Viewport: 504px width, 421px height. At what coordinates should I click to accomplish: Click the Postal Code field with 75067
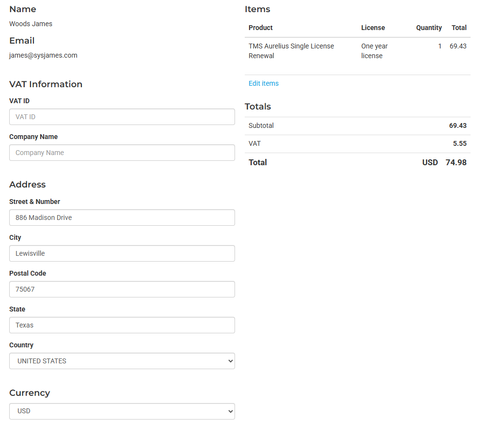[122, 289]
